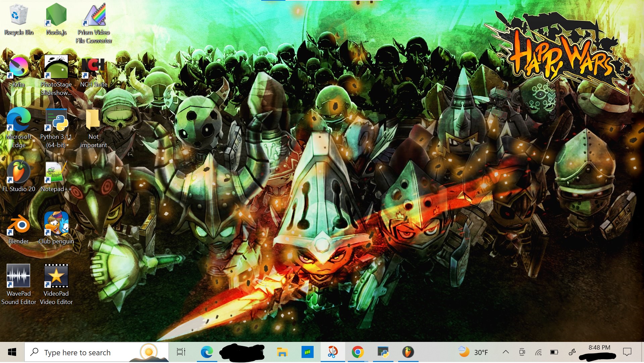Open the Windows Start menu
The height and width of the screenshot is (363, 644).
[x=12, y=352]
